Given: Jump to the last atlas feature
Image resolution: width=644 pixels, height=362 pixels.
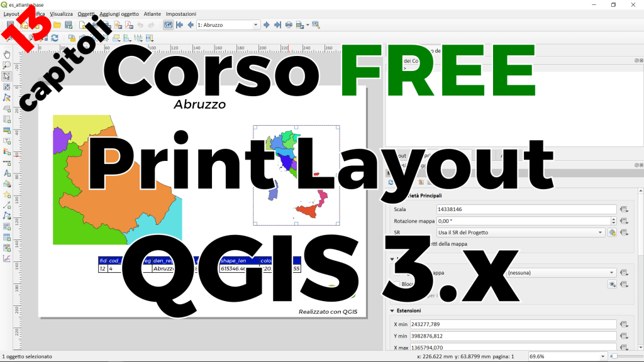Looking at the screenshot, I should click(x=277, y=25).
